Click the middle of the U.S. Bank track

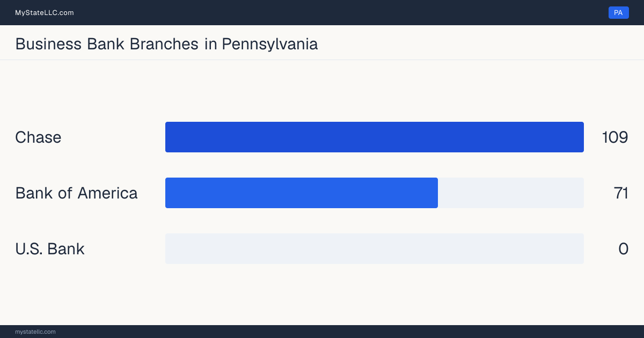375,248
